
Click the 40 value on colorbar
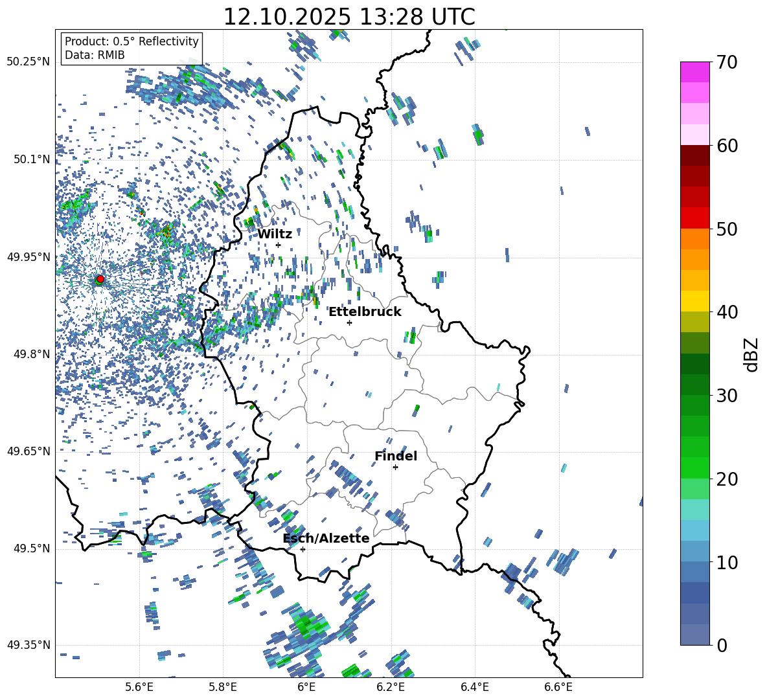pyautogui.click(x=727, y=312)
